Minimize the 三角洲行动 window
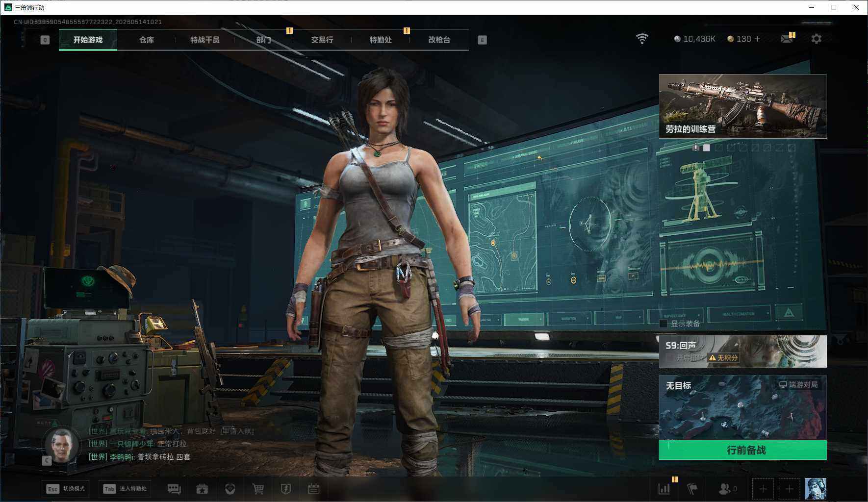 click(x=811, y=7)
